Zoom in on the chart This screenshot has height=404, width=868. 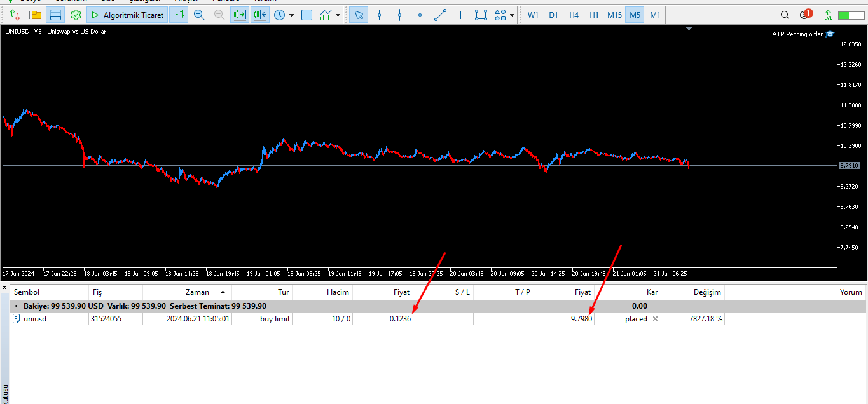click(199, 15)
